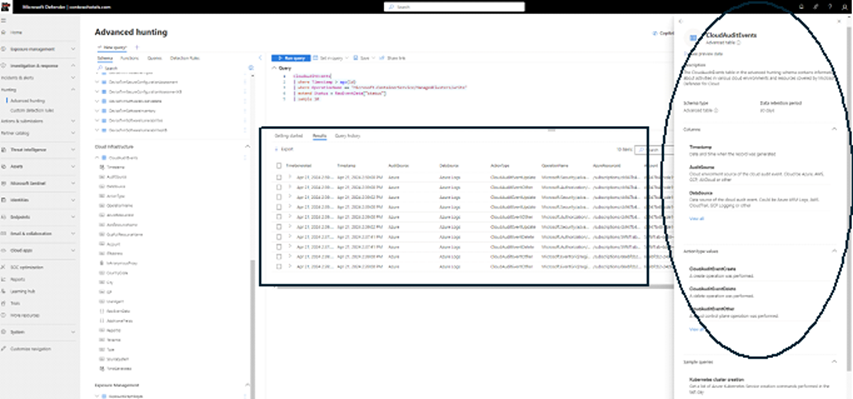This screenshot has height=399, width=853.
Task: Collapse the Columns section in details pane
Action: click(835, 129)
